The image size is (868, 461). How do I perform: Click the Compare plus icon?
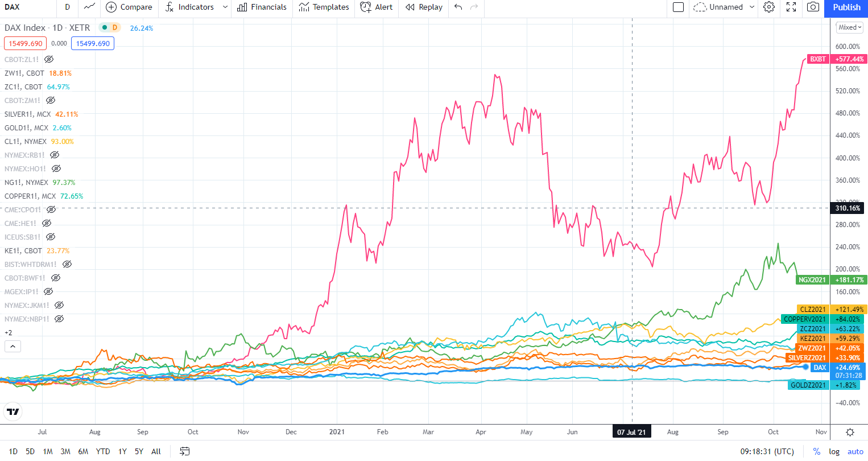click(x=111, y=7)
